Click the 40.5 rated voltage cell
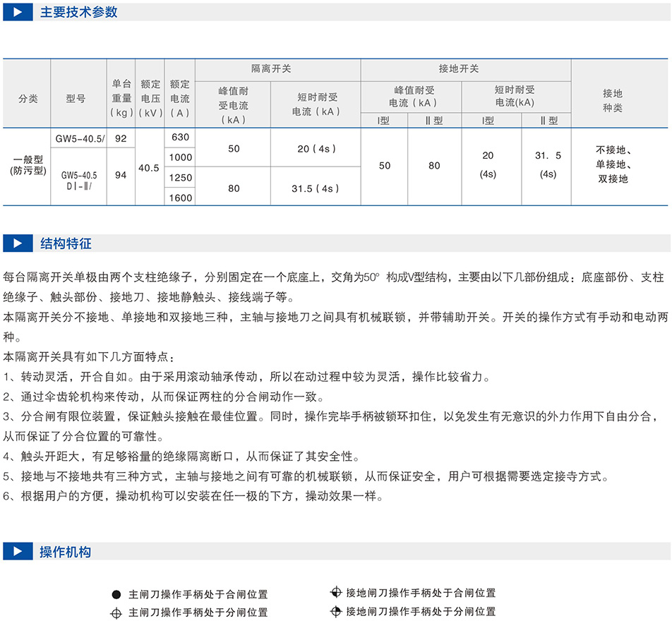Screen dimensions: 672x628 (149, 169)
